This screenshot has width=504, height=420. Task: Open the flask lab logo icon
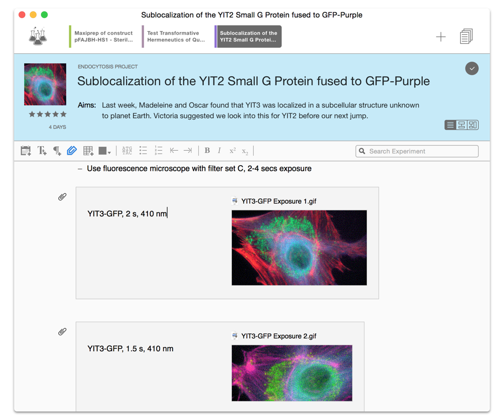[38, 36]
